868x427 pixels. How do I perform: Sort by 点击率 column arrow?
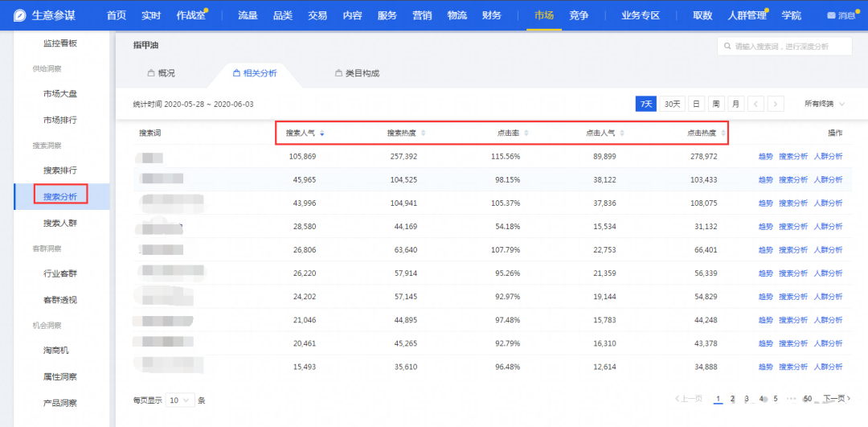[x=526, y=133]
